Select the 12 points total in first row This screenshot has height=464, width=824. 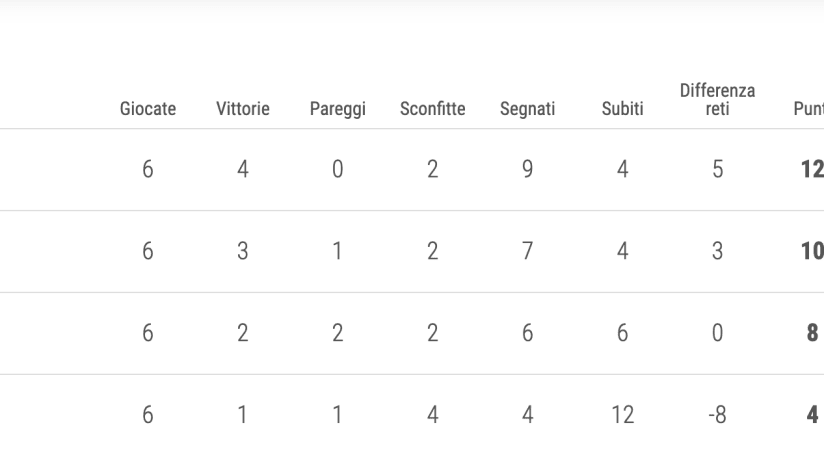pyautogui.click(x=812, y=169)
